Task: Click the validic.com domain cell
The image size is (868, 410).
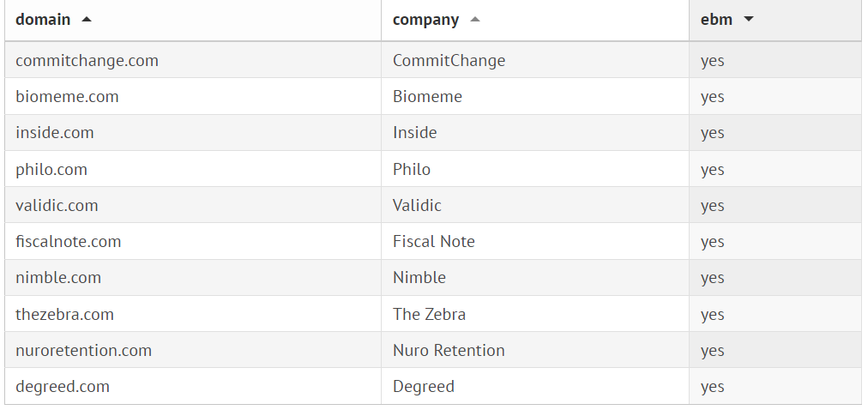Action: [57, 206]
